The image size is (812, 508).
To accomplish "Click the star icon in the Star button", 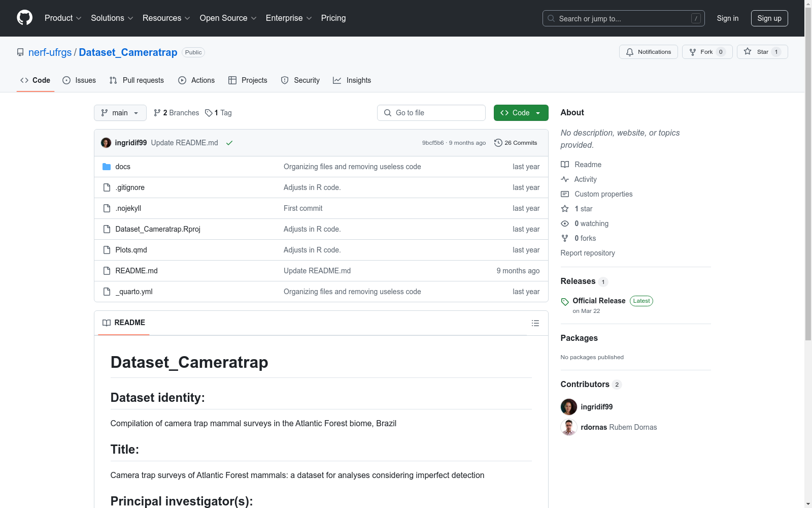I will (748, 51).
